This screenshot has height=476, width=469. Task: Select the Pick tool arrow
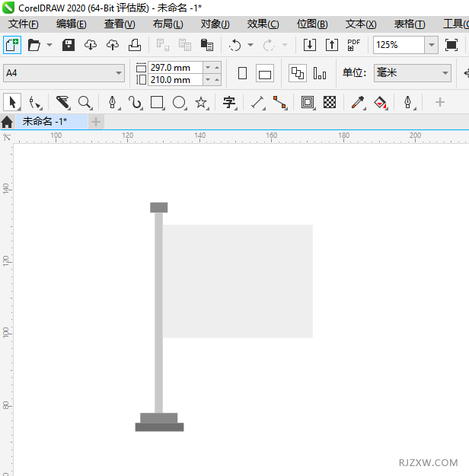12,102
